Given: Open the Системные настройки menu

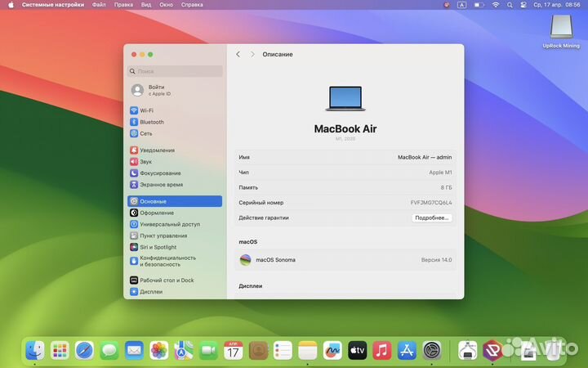Looking at the screenshot, I should (x=53, y=5).
